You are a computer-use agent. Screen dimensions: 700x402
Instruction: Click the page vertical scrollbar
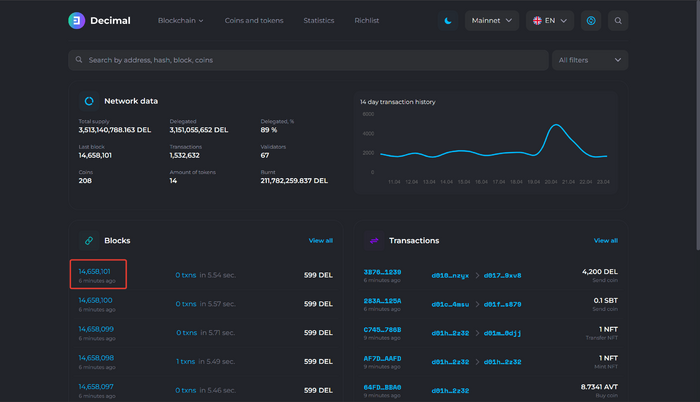tap(698, 125)
